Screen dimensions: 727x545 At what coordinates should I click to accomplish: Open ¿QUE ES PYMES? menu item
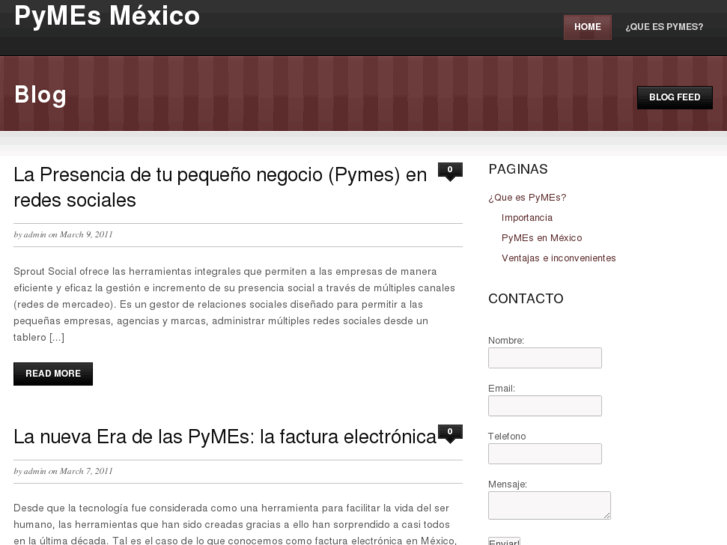coord(664,27)
